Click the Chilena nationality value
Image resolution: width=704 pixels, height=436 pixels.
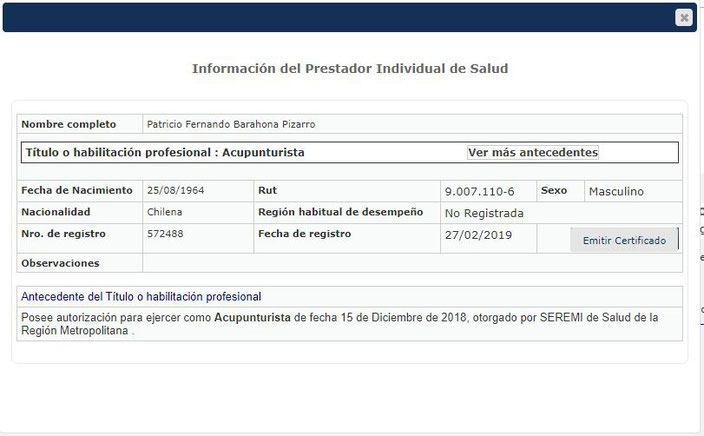tap(164, 212)
